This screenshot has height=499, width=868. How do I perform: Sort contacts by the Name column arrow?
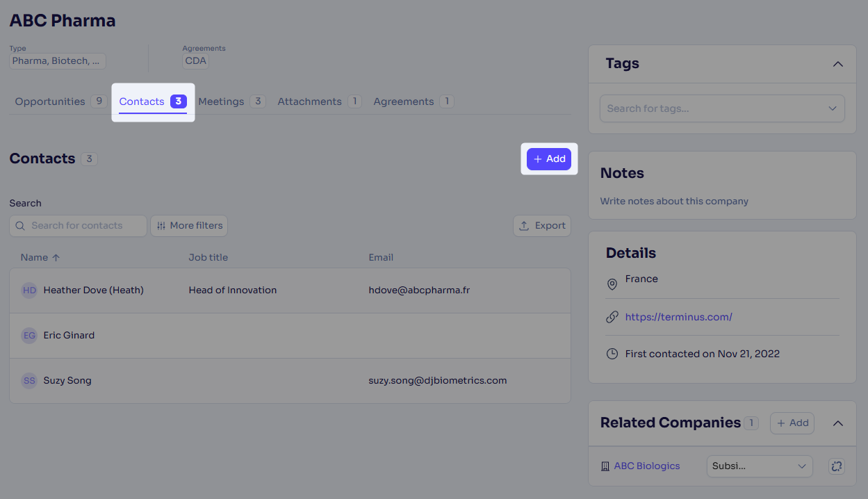coord(56,258)
